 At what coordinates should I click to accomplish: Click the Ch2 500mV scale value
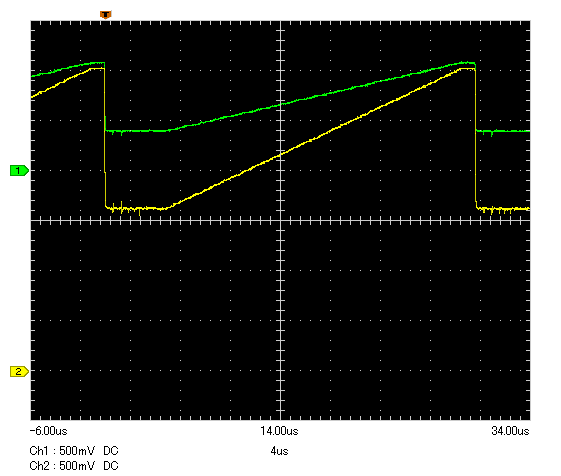point(77,466)
